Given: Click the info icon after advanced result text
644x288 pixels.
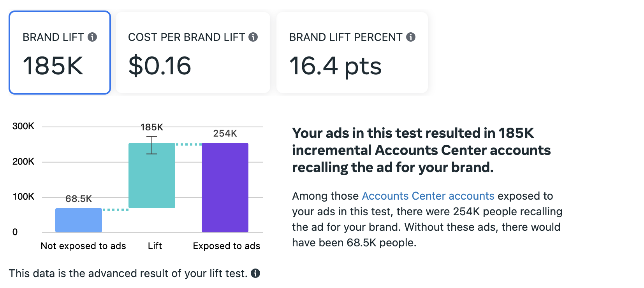Looking at the screenshot, I should click(255, 273).
